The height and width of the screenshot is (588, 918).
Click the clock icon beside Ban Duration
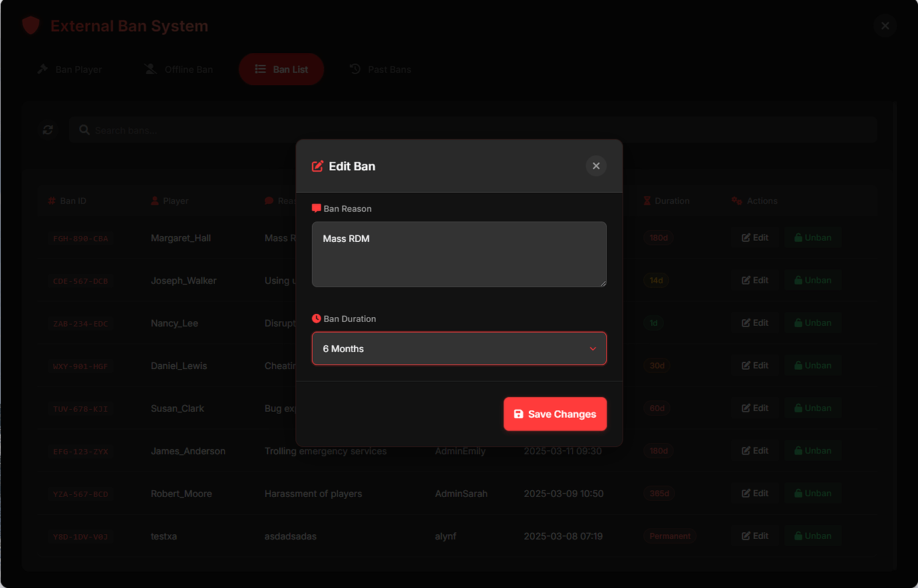pos(316,318)
